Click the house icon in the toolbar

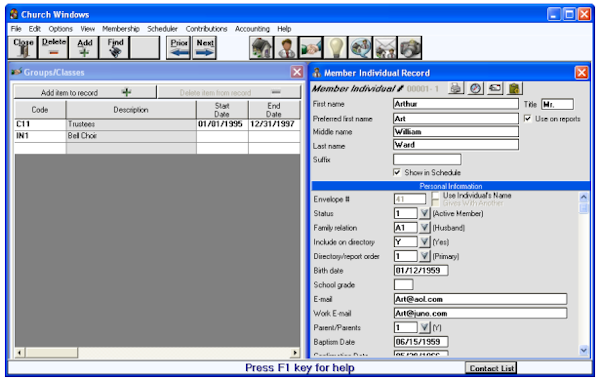click(261, 48)
